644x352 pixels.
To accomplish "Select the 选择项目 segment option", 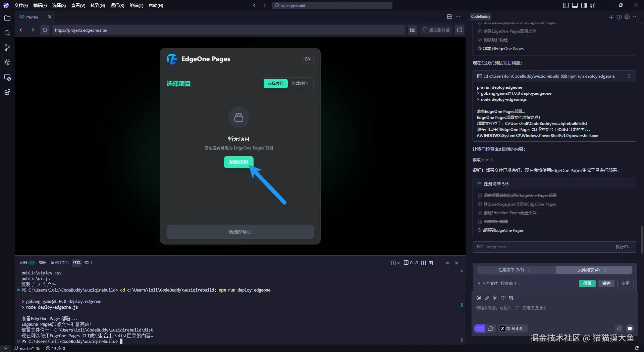I will coord(275,84).
